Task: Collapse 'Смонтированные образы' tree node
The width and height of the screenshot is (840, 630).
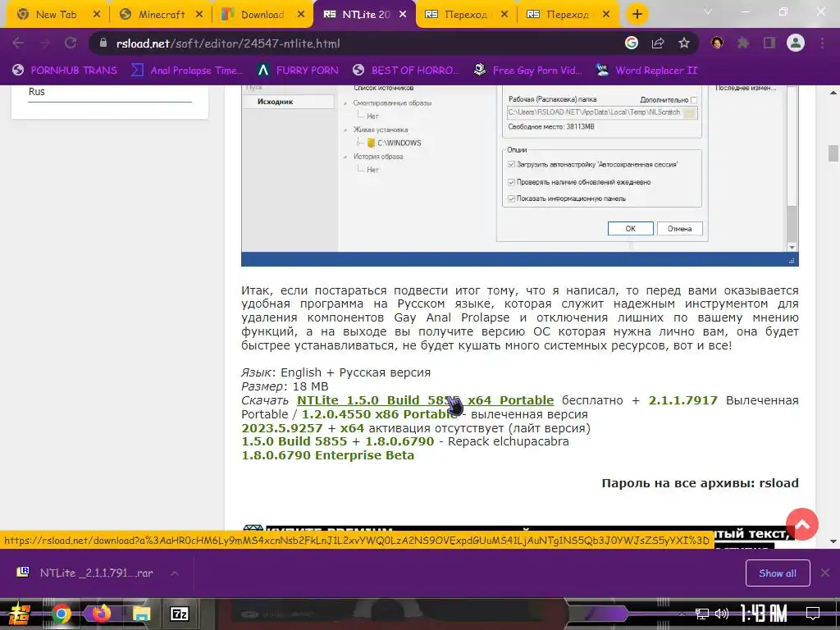Action: pyautogui.click(x=345, y=103)
